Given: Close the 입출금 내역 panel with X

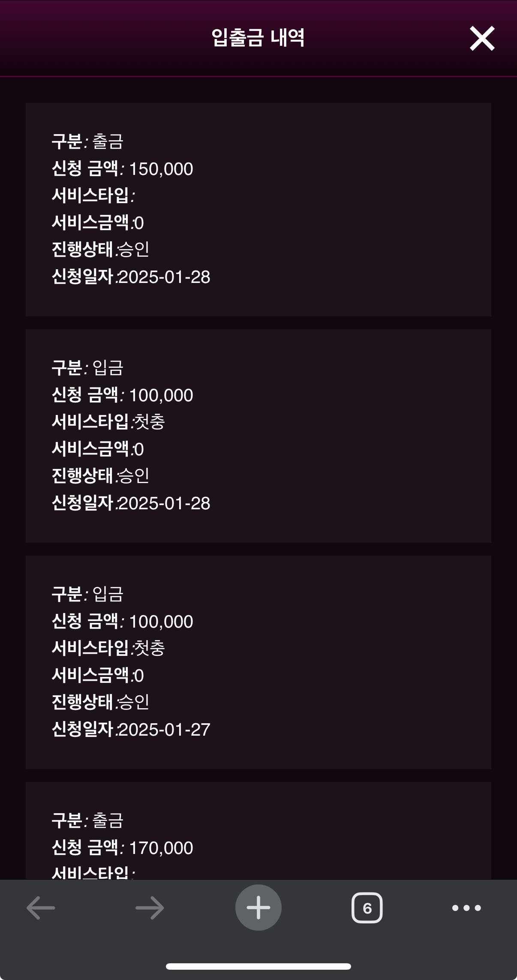Looking at the screenshot, I should pyautogui.click(x=482, y=39).
